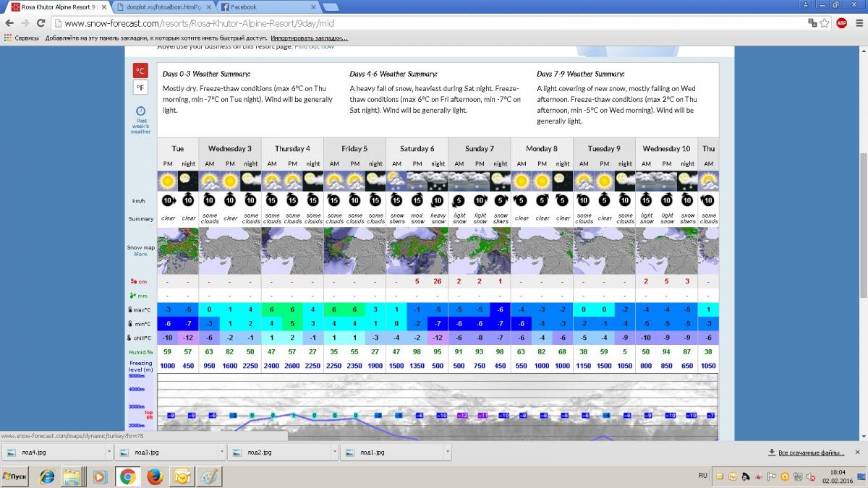868x488 pixels.
Task: Click the Snow map More link
Action: 140,254
